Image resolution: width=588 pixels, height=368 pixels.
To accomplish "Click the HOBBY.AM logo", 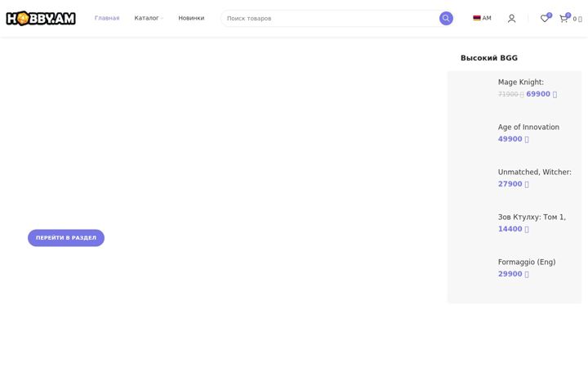I will click(x=41, y=18).
